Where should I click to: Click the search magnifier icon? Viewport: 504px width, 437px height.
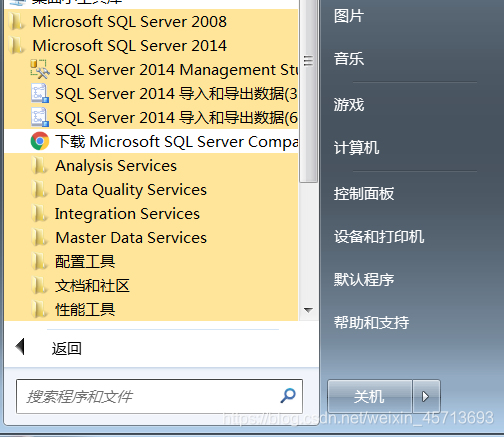pyautogui.click(x=288, y=396)
